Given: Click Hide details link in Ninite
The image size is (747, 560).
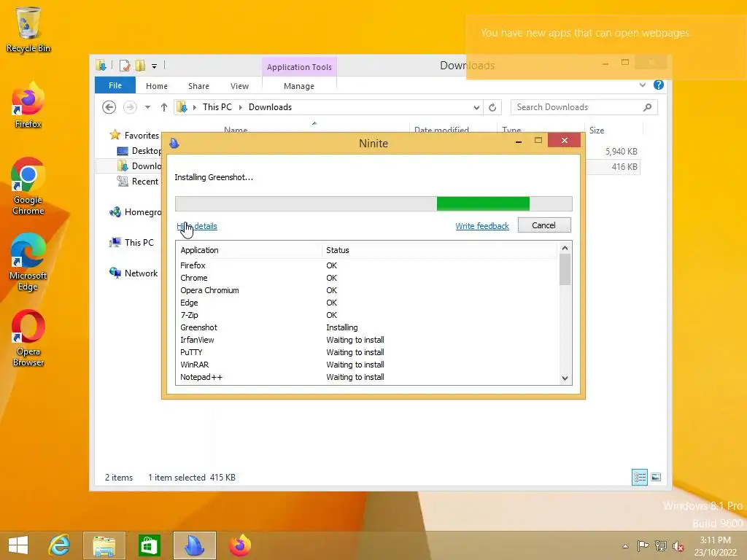Looking at the screenshot, I should [197, 226].
